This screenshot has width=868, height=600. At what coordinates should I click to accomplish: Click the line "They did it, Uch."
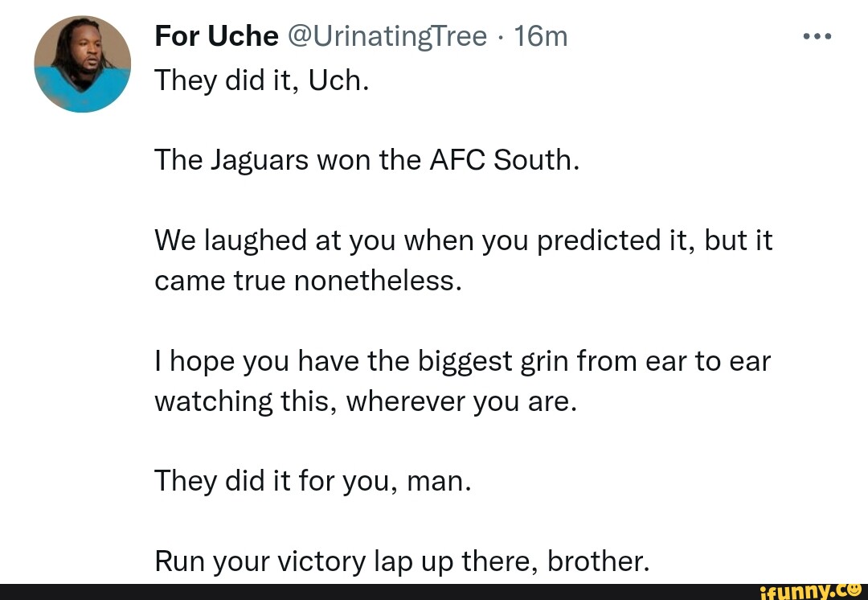coord(261,80)
